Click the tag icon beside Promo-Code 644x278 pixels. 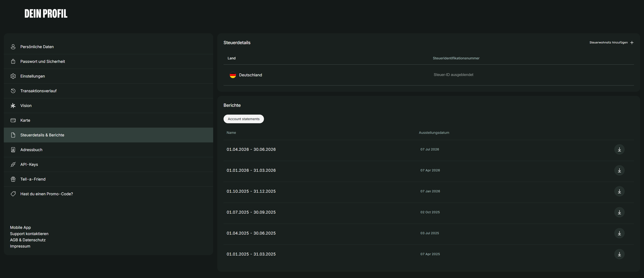pyautogui.click(x=13, y=194)
